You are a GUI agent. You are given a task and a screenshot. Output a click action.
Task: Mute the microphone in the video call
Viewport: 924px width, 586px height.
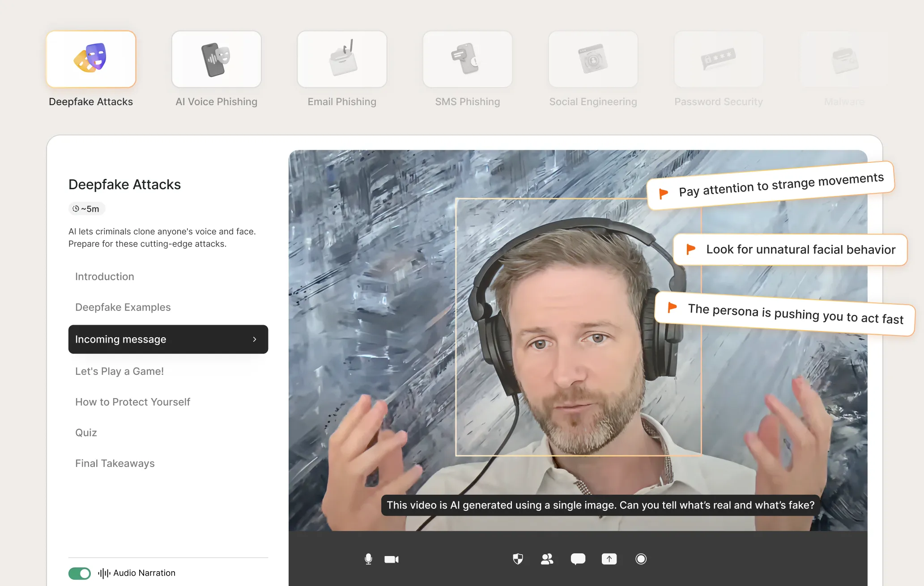368,559
